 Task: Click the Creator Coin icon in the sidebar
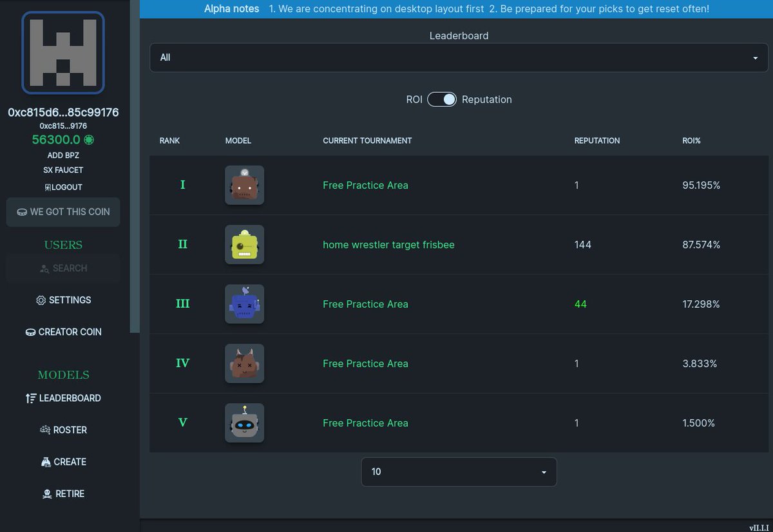pyautogui.click(x=30, y=332)
